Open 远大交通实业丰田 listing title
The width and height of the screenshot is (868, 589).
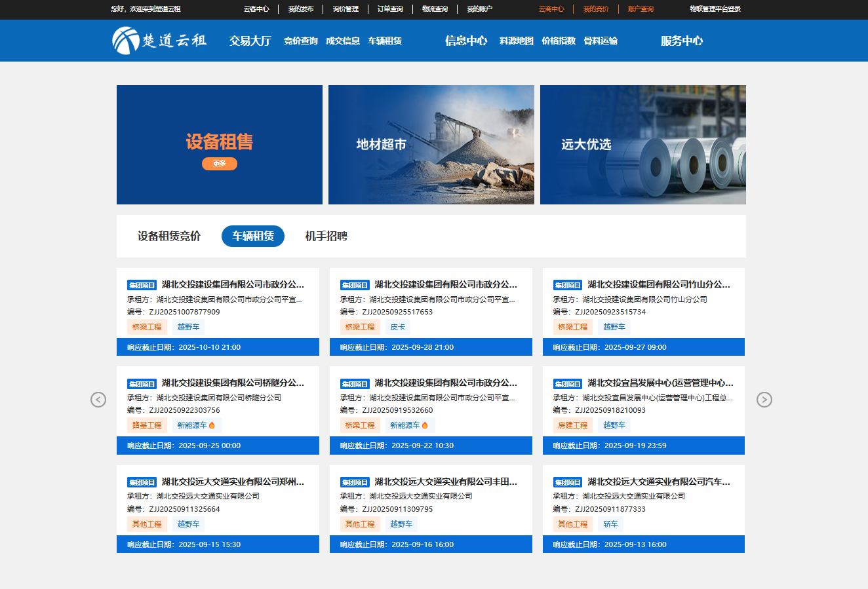tap(446, 482)
